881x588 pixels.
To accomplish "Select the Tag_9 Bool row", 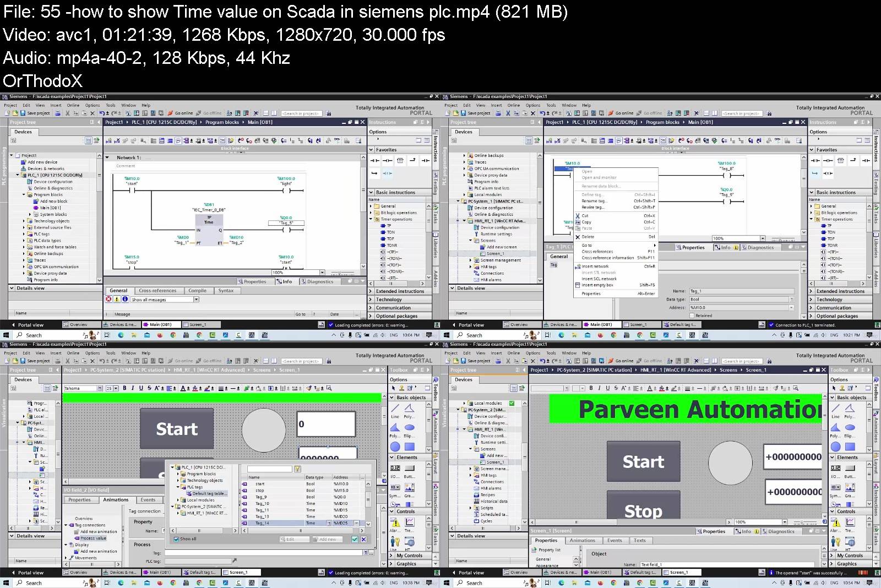I will (x=302, y=497).
